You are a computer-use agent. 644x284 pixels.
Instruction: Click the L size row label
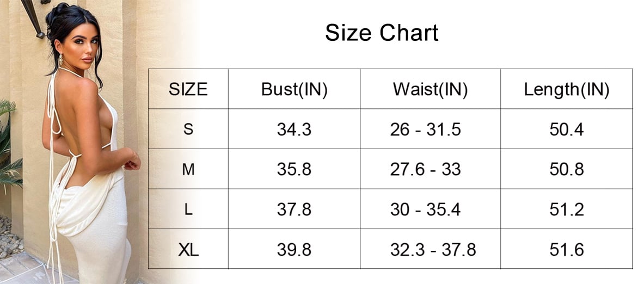point(188,209)
